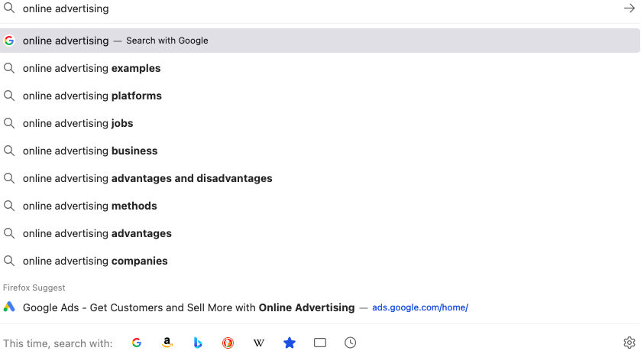Choose the 'online advertising companies' suggestion
This screenshot has height=351, width=644.
click(320, 261)
